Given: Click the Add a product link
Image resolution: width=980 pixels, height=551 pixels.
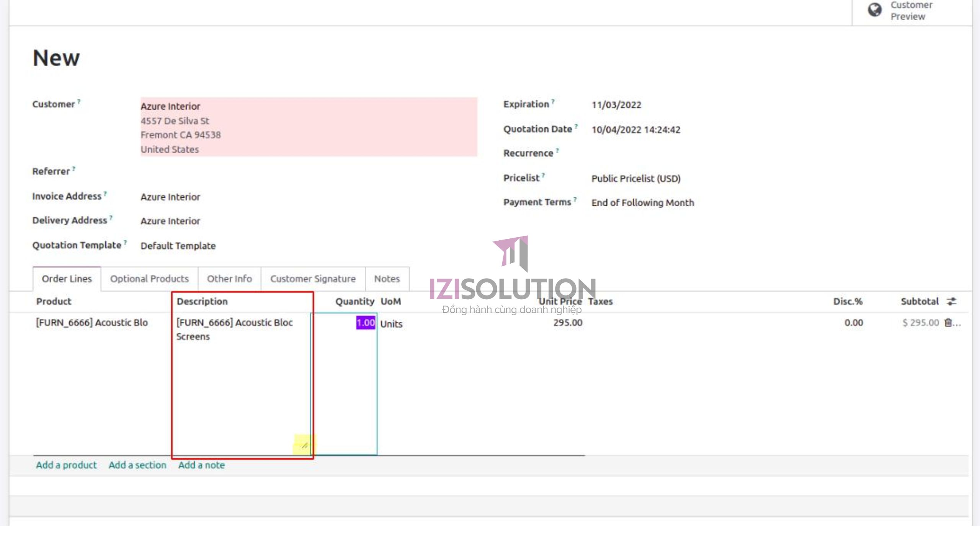Looking at the screenshot, I should [66, 465].
